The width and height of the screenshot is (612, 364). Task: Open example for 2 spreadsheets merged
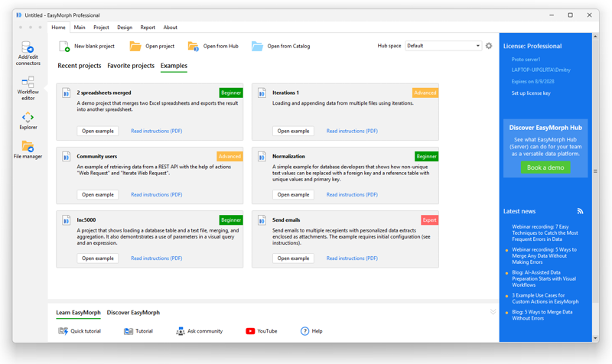pos(98,131)
